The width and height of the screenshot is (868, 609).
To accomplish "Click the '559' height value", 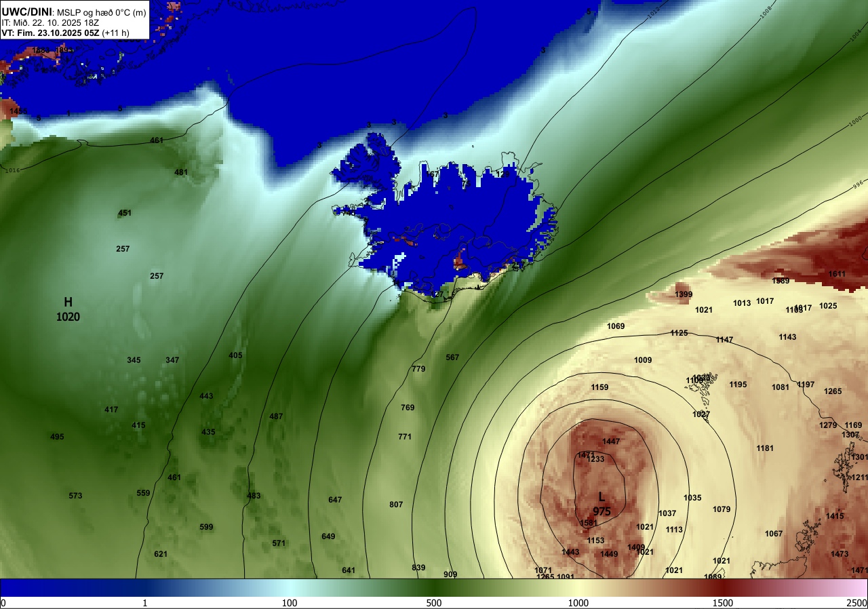I will point(143,493).
